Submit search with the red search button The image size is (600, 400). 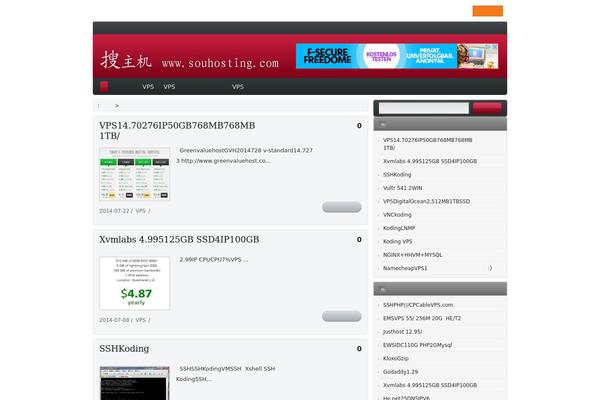(487, 108)
